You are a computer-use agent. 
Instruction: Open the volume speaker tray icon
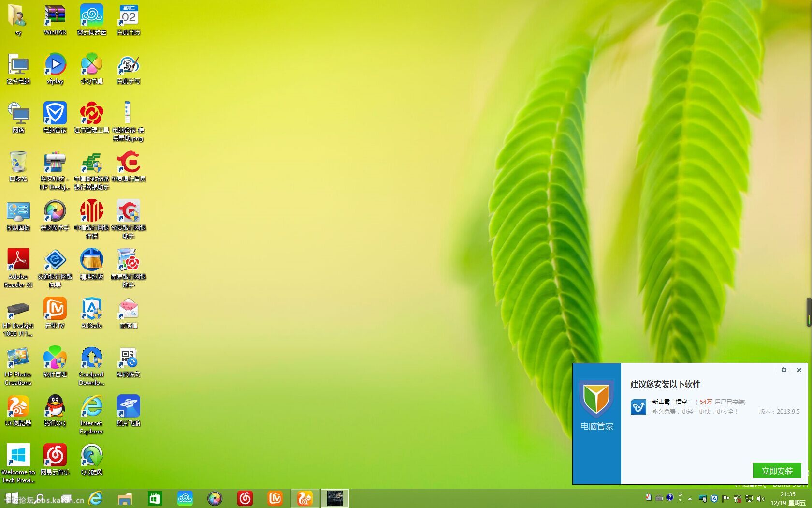point(760,498)
